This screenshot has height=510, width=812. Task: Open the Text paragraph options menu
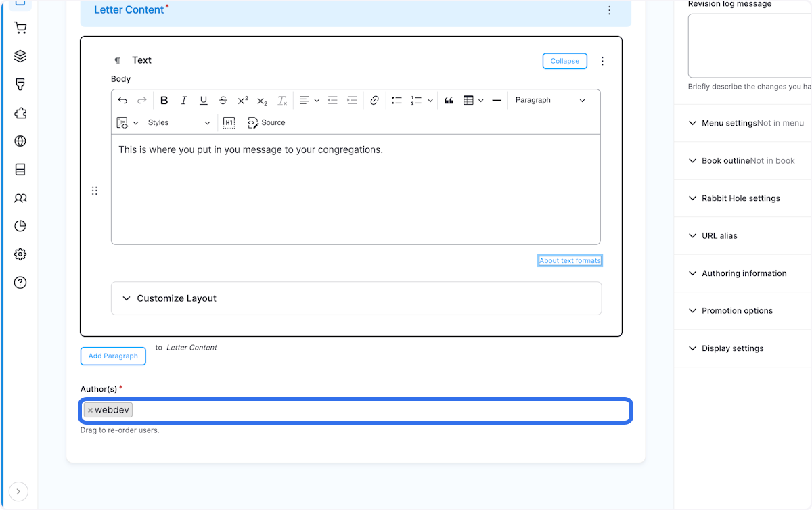pos(602,61)
